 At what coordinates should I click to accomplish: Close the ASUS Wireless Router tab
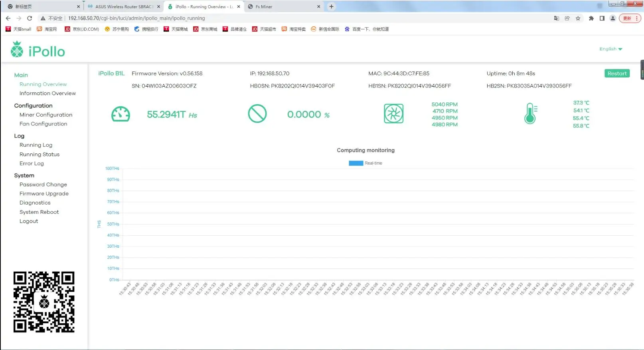pyautogui.click(x=158, y=6)
